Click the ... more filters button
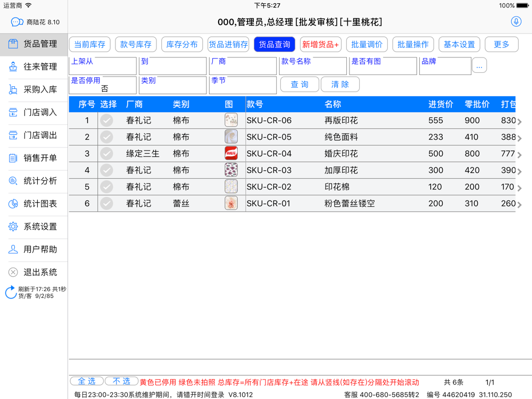 (x=479, y=65)
